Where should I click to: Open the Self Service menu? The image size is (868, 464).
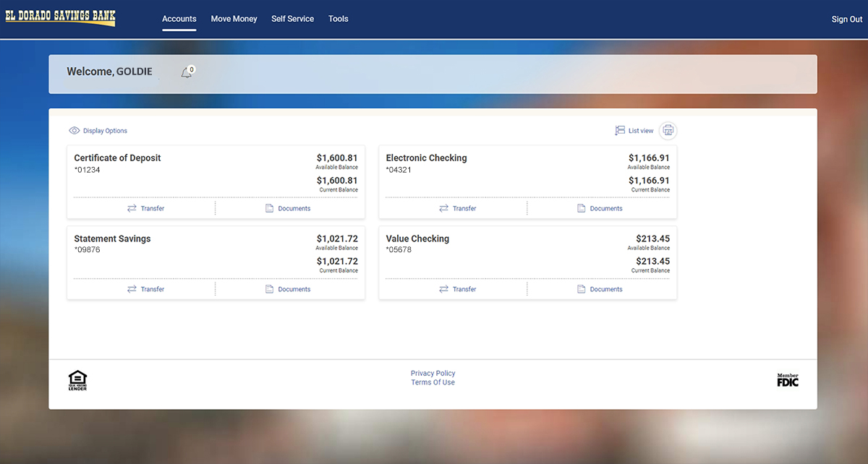292,19
